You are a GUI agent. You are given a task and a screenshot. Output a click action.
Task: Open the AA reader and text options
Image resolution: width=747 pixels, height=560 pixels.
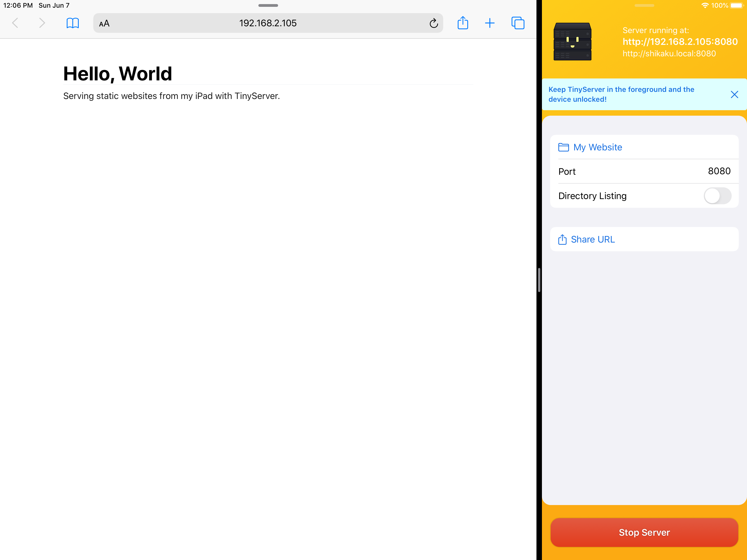tap(104, 23)
